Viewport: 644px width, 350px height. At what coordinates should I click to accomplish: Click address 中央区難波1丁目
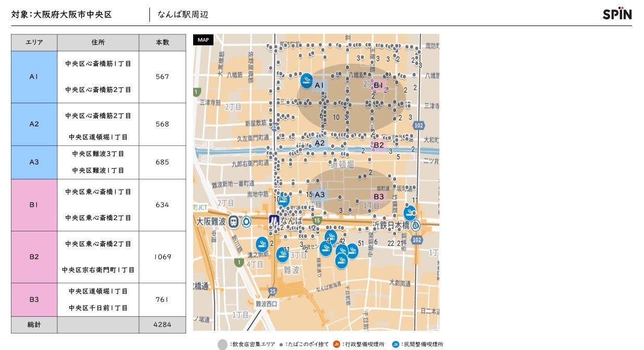[x=98, y=170]
